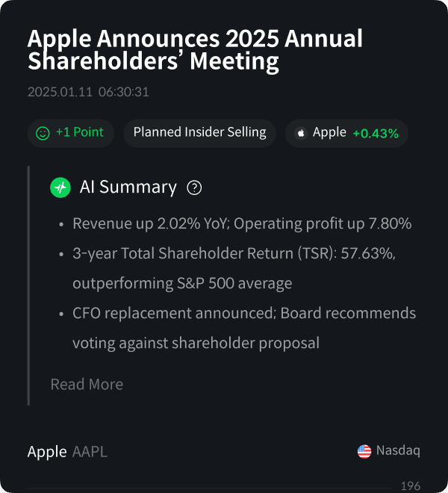The height and width of the screenshot is (493, 448).
Task: Expand the summary with Read More
Action: point(87,384)
